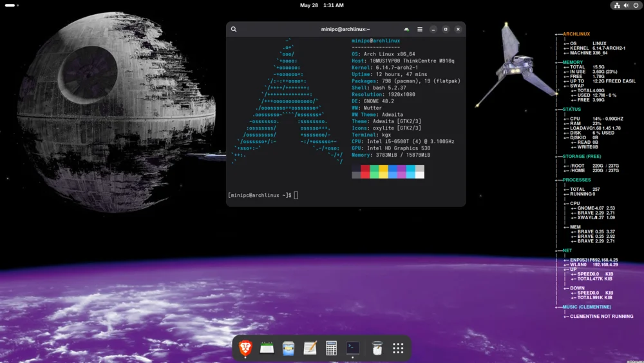
Task: Click the Resolution: 1920x1080 line
Action: tap(383, 95)
